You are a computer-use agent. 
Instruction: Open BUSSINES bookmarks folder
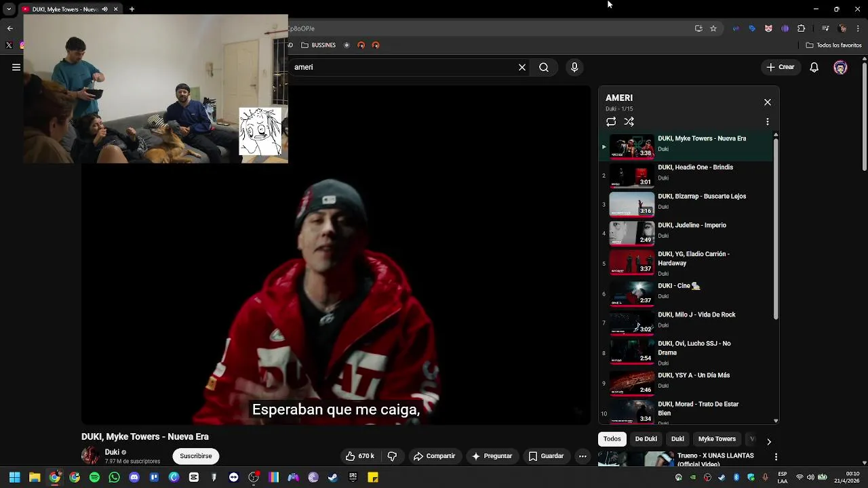click(318, 45)
